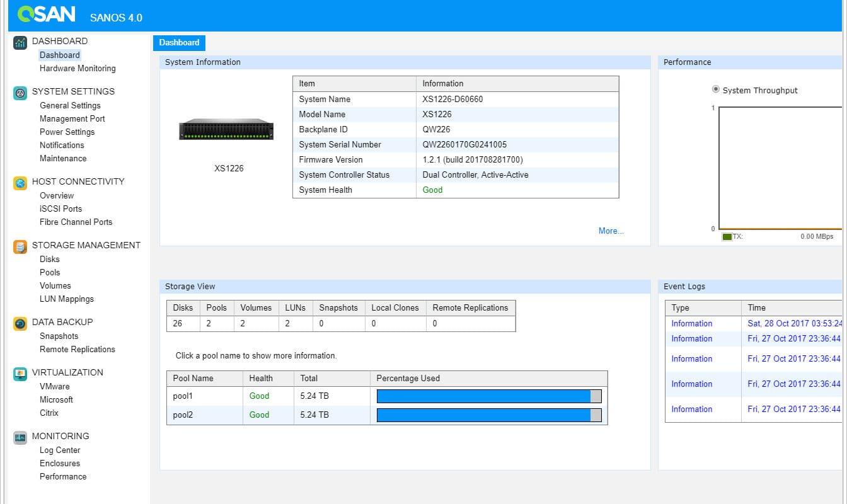Click the STORAGE MANAGEMENT section heading
Image resolution: width=847 pixels, height=504 pixels.
tap(86, 245)
